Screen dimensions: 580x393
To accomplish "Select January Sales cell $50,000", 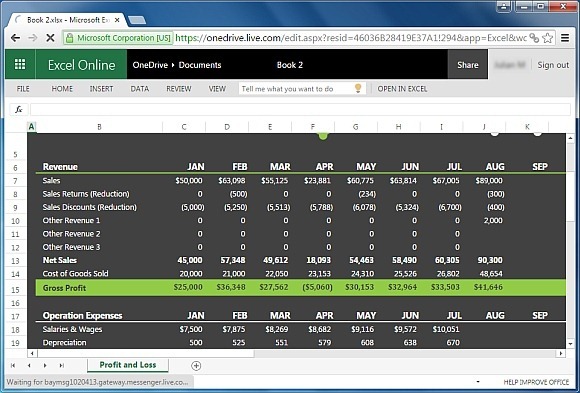I will pyautogui.click(x=189, y=181).
